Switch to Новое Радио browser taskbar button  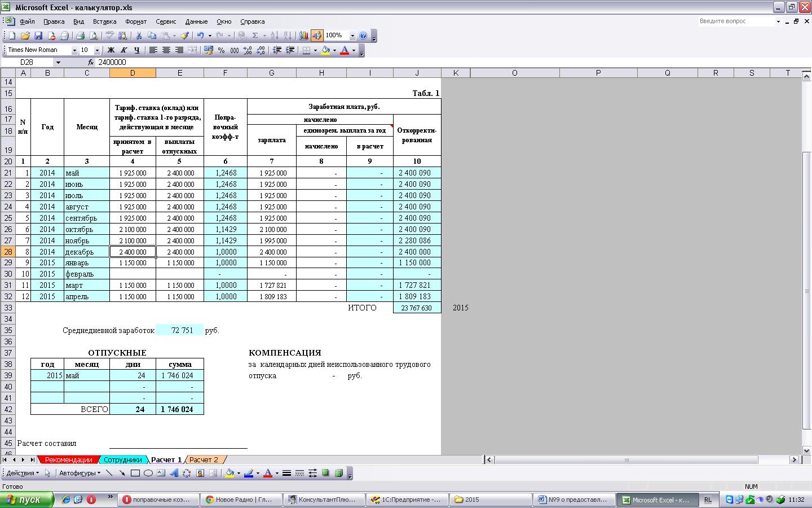click(x=241, y=500)
